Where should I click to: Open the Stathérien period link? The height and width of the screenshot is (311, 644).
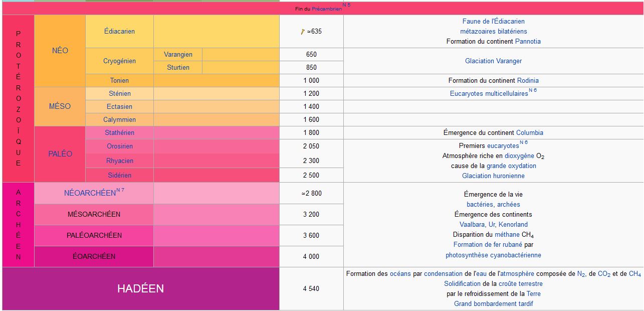pyautogui.click(x=120, y=132)
